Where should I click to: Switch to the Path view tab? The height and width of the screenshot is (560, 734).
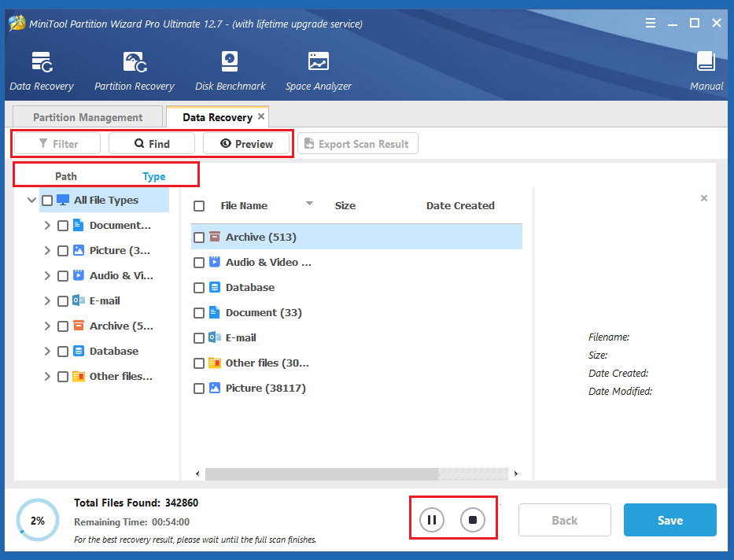point(66,176)
